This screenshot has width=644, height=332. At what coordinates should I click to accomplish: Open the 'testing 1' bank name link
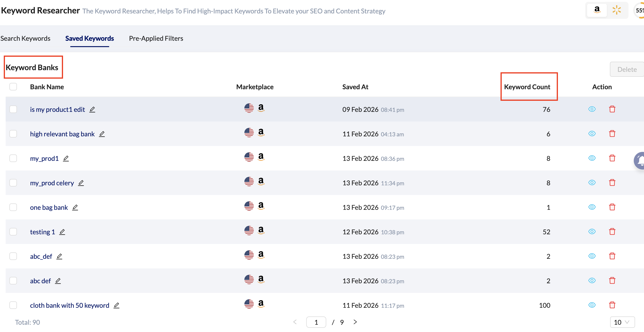click(x=42, y=232)
